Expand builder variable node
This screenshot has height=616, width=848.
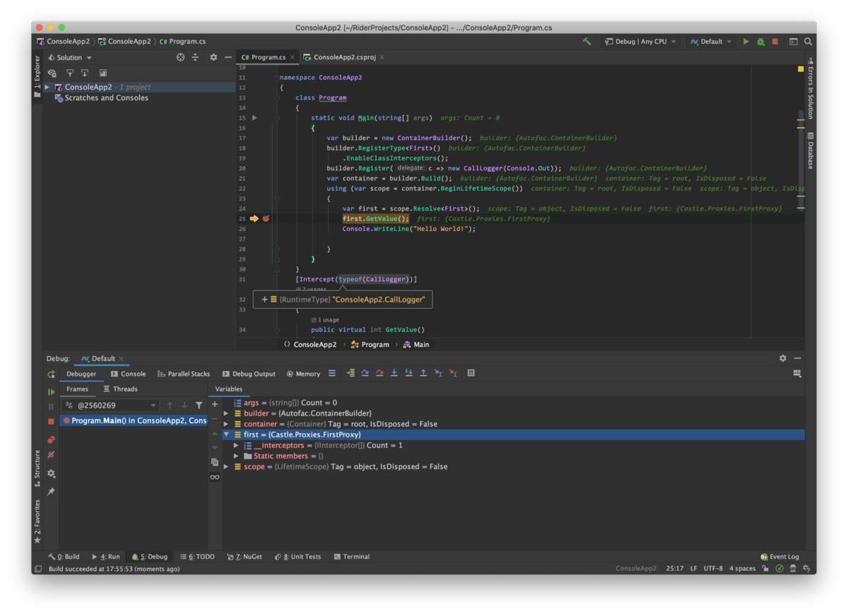pyautogui.click(x=226, y=413)
